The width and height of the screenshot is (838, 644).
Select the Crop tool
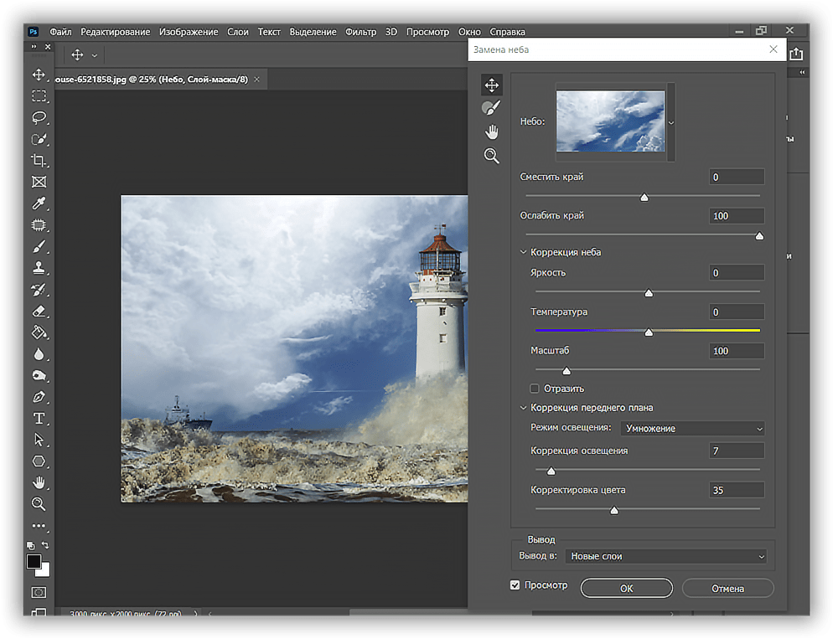(39, 160)
